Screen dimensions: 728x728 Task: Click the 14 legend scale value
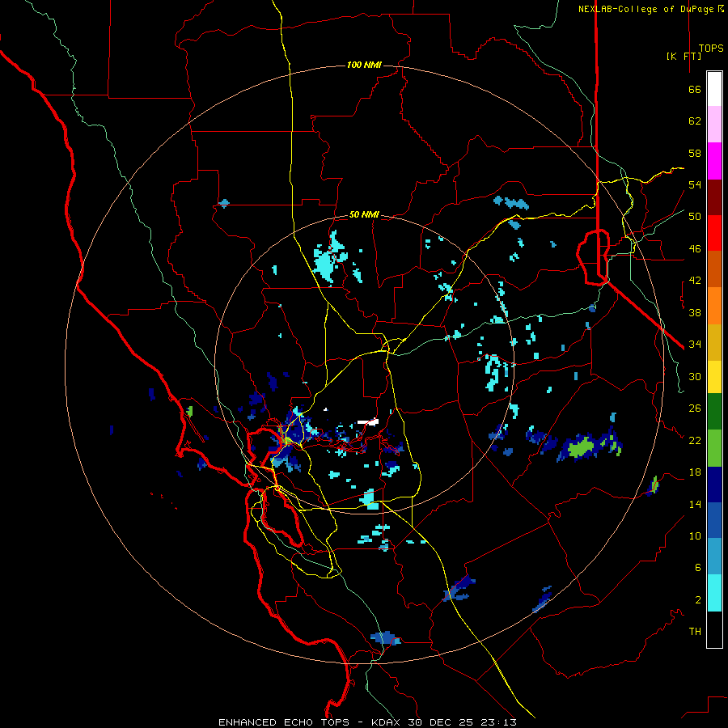(695, 504)
